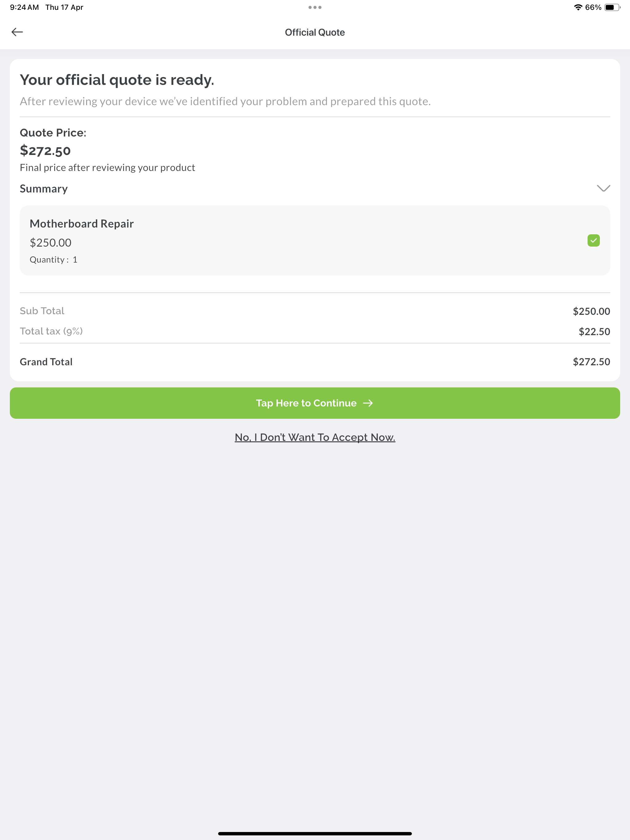The height and width of the screenshot is (840, 630).
Task: Tap the Your official quote is ready heading
Action: 117,80
